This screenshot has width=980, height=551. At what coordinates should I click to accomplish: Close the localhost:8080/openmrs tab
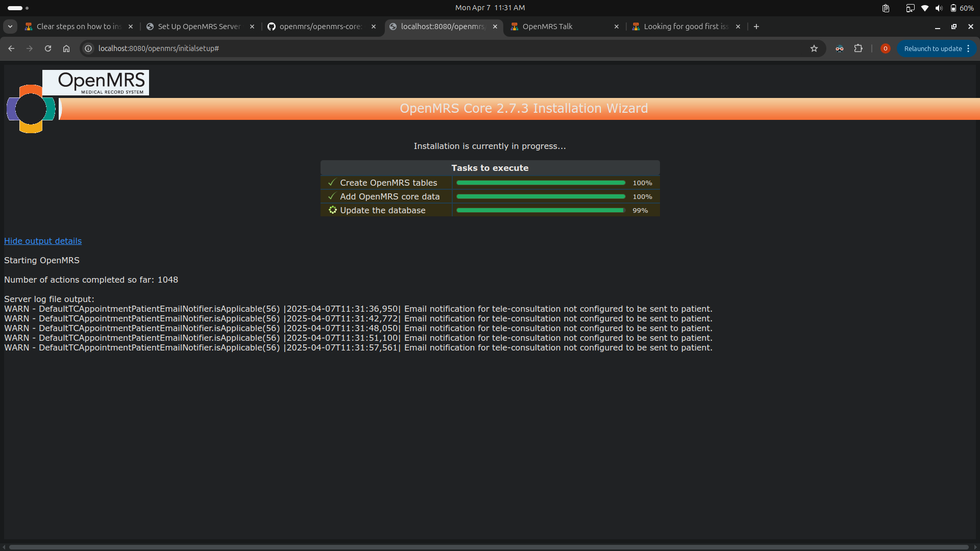[x=495, y=27]
